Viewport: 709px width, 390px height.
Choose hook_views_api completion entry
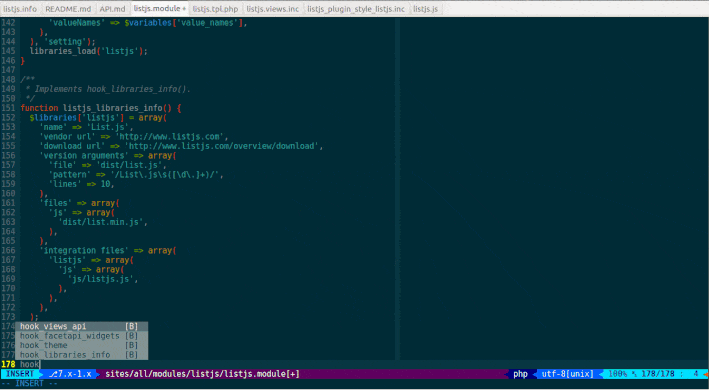tap(81, 326)
